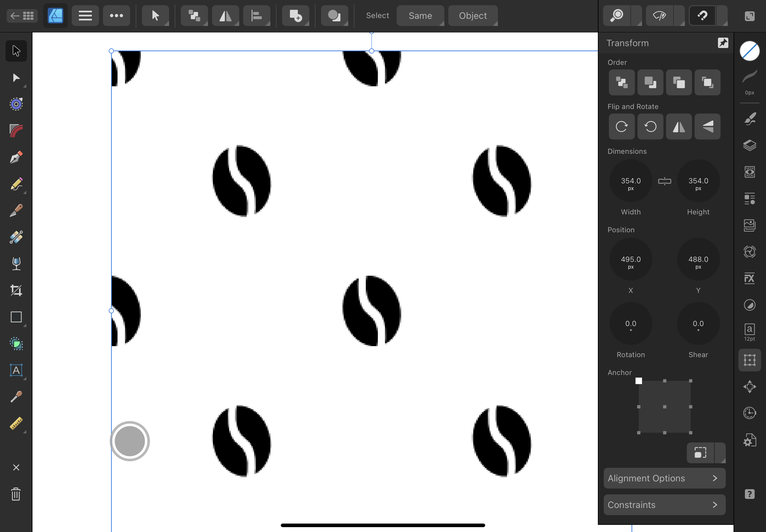Select the Fill gradient tool
The height and width of the screenshot is (532, 766).
[x=16, y=237]
